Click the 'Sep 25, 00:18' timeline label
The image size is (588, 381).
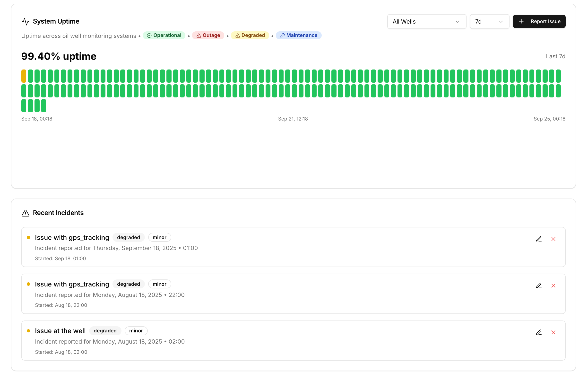(x=549, y=119)
